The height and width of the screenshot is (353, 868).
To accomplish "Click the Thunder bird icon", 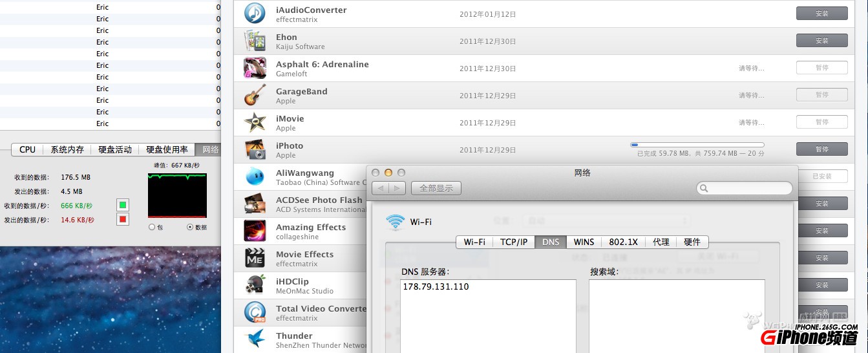I will pyautogui.click(x=255, y=339).
